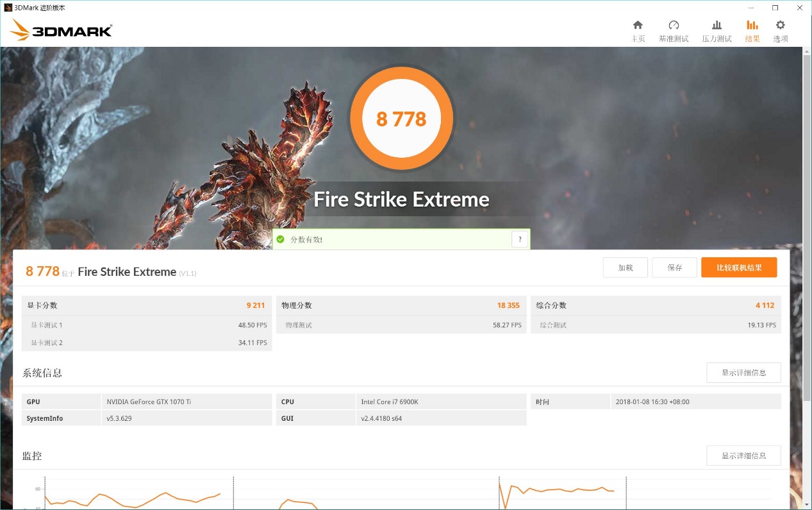
Task: Click the scrollbar down arrow
Action: tap(807, 504)
